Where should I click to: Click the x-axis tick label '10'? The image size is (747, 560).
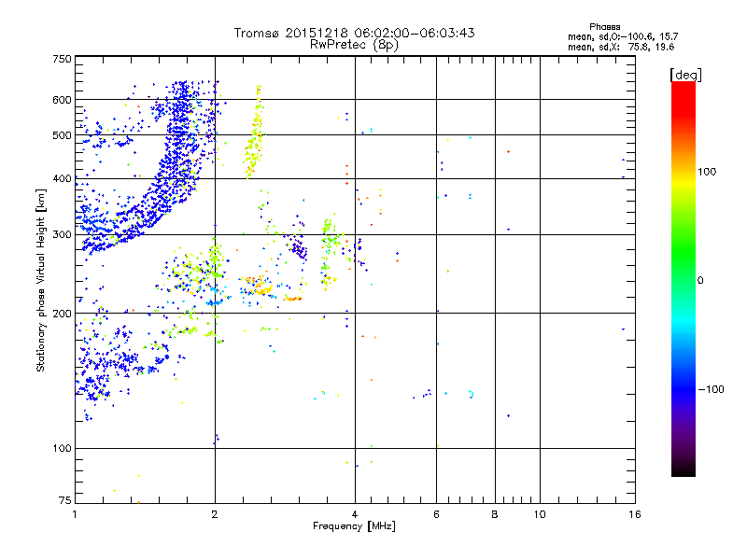[x=540, y=514]
